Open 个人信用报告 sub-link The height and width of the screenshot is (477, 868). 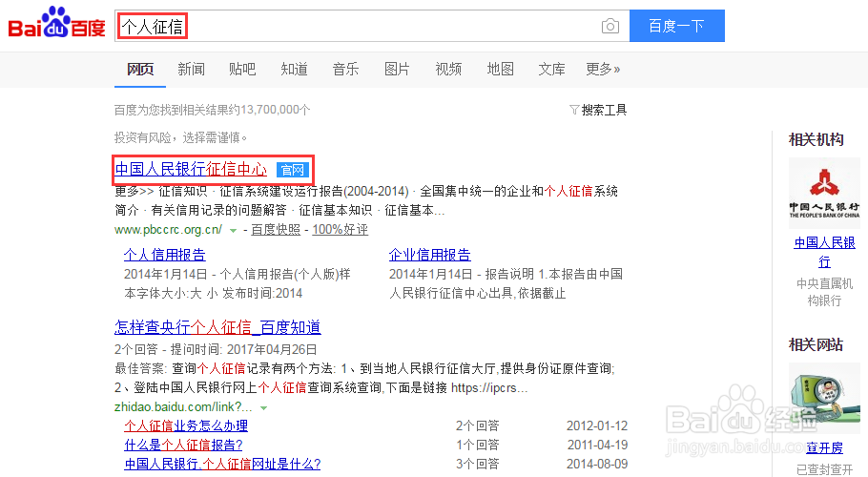(164, 255)
